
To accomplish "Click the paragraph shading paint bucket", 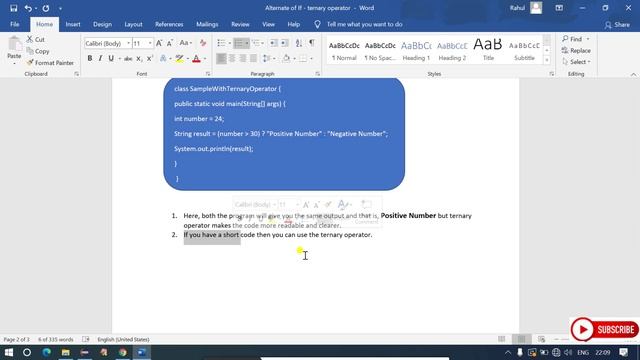I will 286,59.
